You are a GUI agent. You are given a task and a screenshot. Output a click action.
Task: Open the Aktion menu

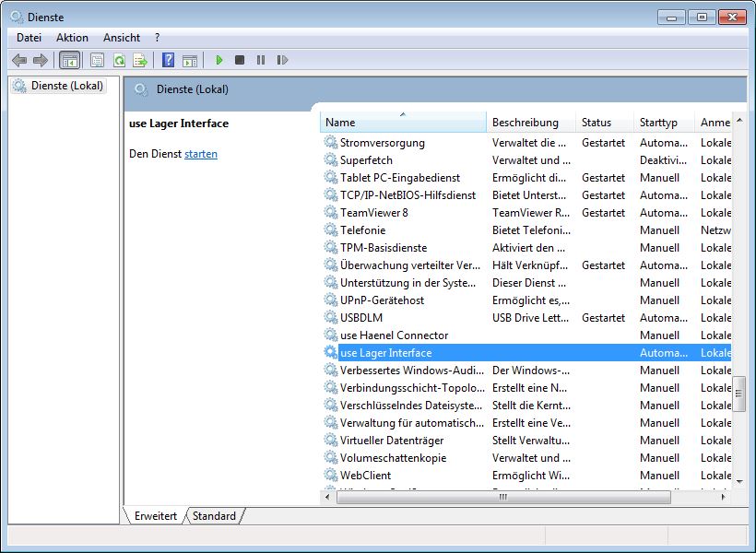[x=72, y=38]
